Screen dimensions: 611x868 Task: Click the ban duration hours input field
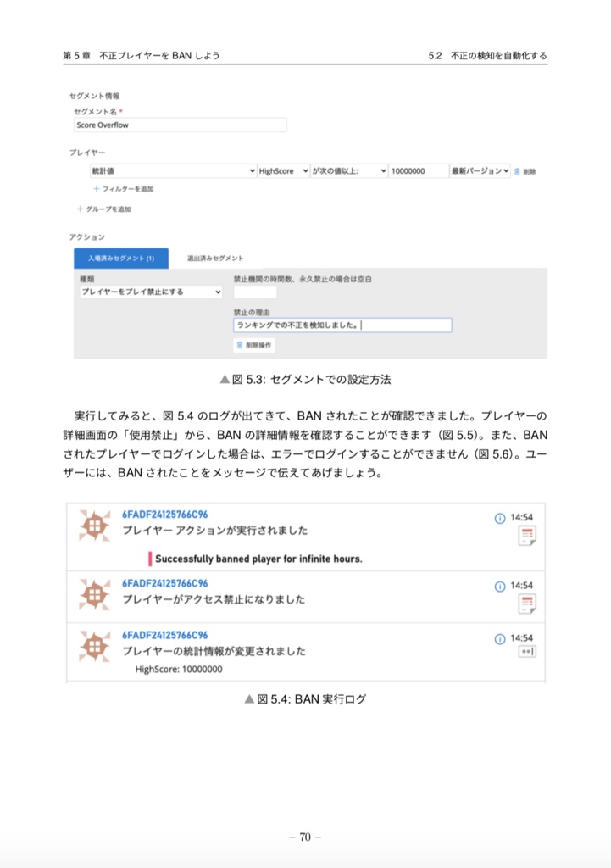(x=255, y=292)
